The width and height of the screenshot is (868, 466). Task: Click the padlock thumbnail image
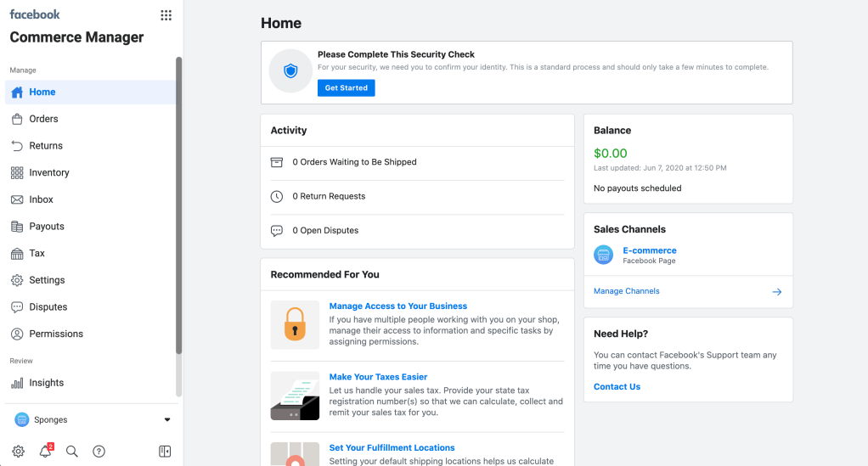coord(295,324)
